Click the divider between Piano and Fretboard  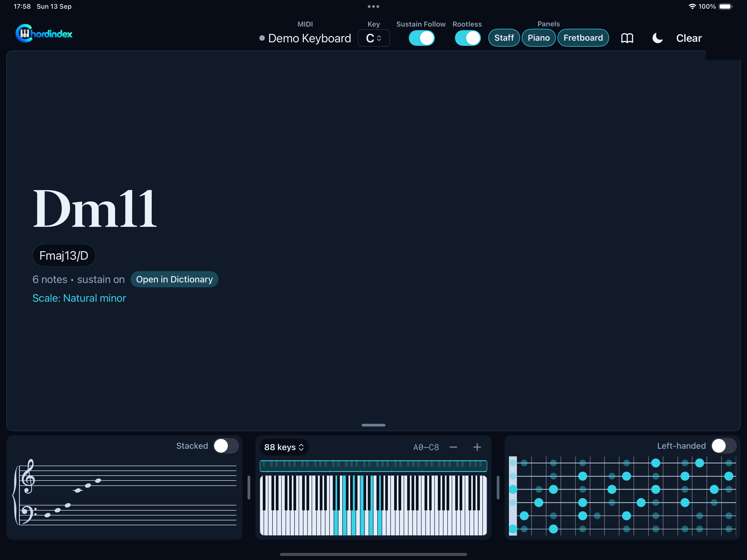(x=498, y=488)
